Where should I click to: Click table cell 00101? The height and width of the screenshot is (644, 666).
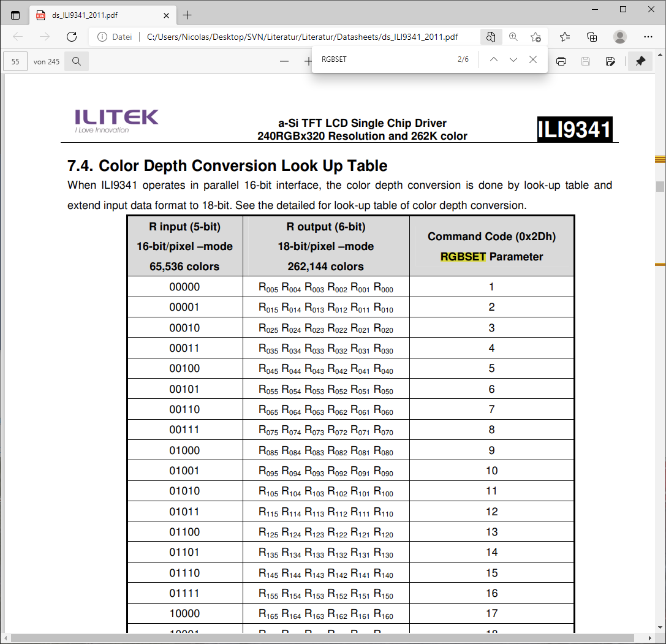tap(184, 389)
